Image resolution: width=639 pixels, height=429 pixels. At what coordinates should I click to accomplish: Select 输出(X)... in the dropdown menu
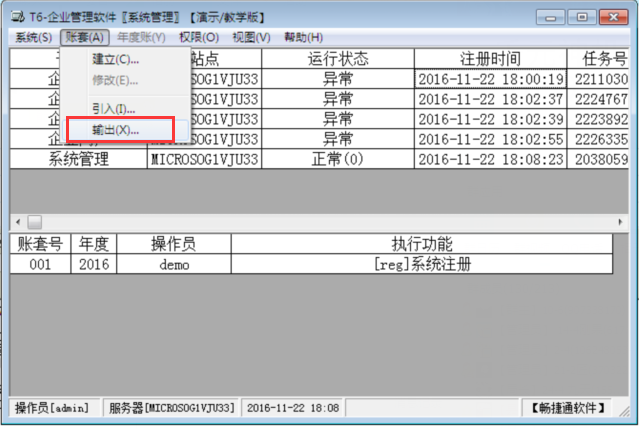click(x=115, y=130)
